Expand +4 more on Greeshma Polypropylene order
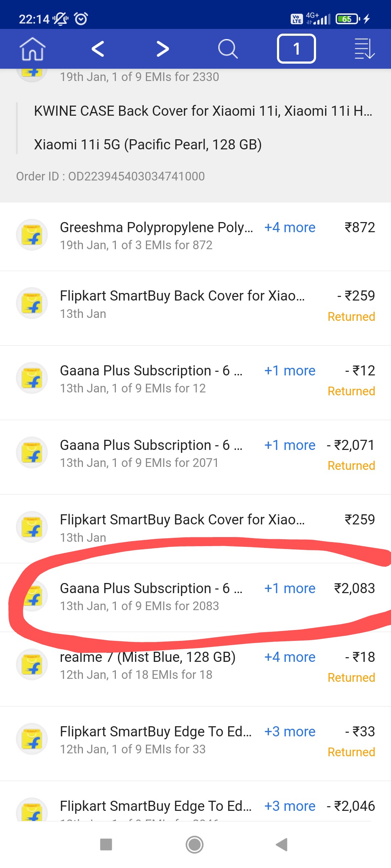 coord(290,227)
